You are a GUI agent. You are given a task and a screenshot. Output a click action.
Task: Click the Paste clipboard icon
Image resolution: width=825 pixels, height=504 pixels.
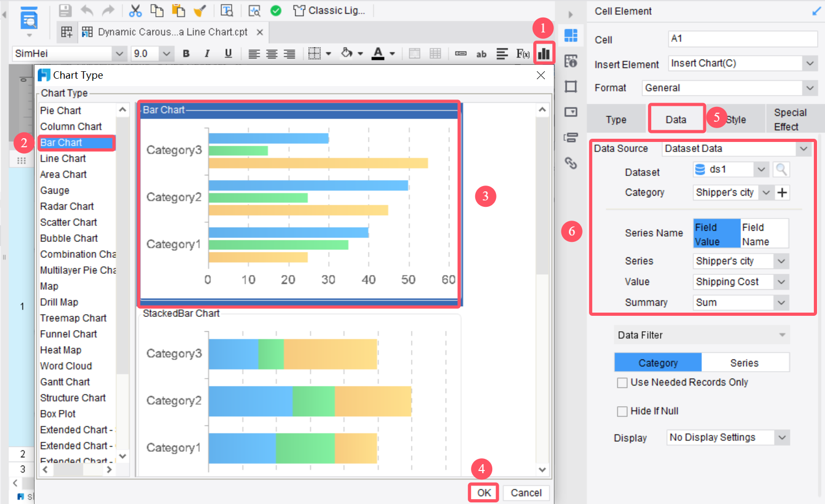click(179, 11)
